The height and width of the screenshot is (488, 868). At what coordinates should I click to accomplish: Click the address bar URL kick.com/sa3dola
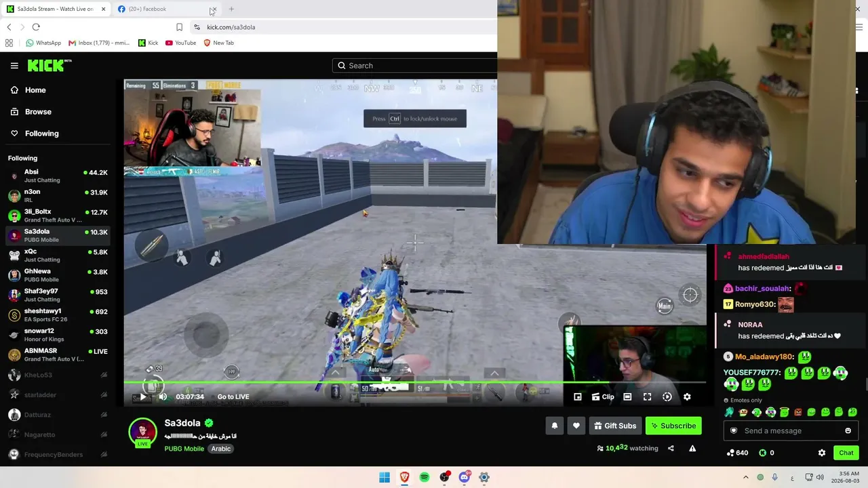231,27
